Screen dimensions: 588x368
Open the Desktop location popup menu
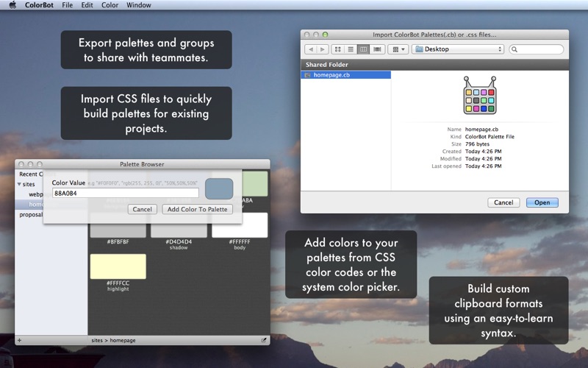pyautogui.click(x=457, y=49)
